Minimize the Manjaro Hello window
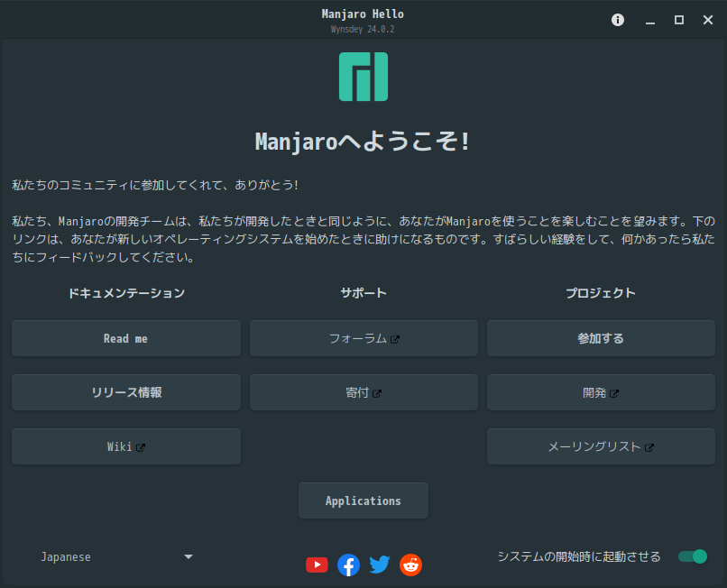Screen dimensions: 727x588 point(650,20)
